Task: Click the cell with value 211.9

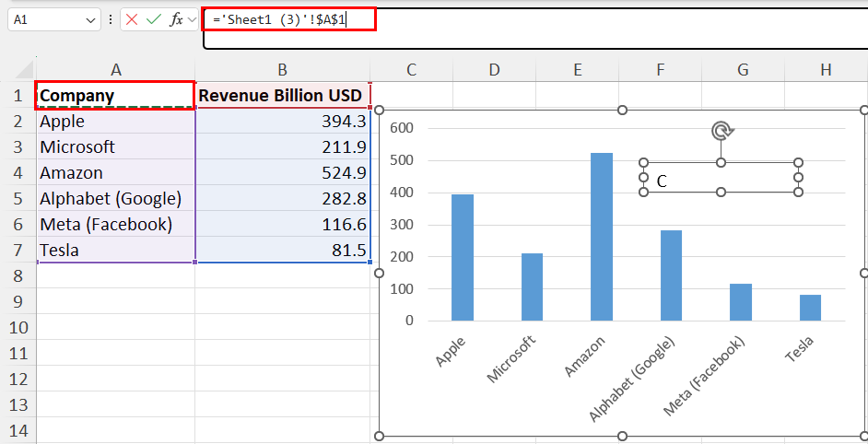Action: coord(282,146)
